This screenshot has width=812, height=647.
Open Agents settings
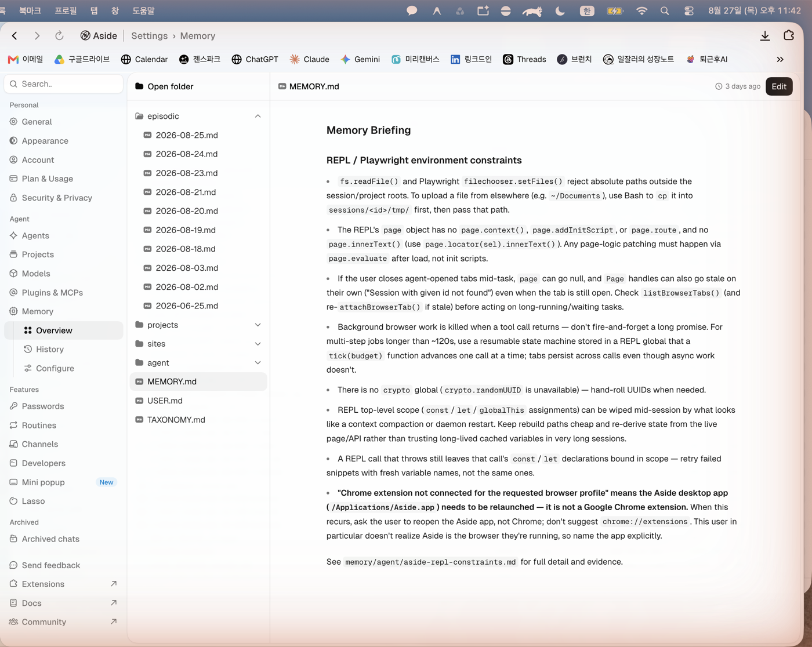64,236
